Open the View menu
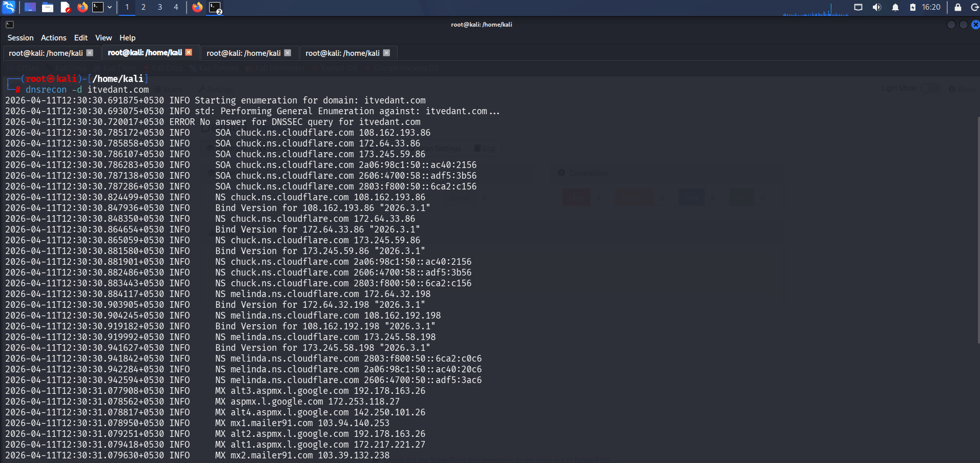This screenshot has height=463, width=980. 104,38
